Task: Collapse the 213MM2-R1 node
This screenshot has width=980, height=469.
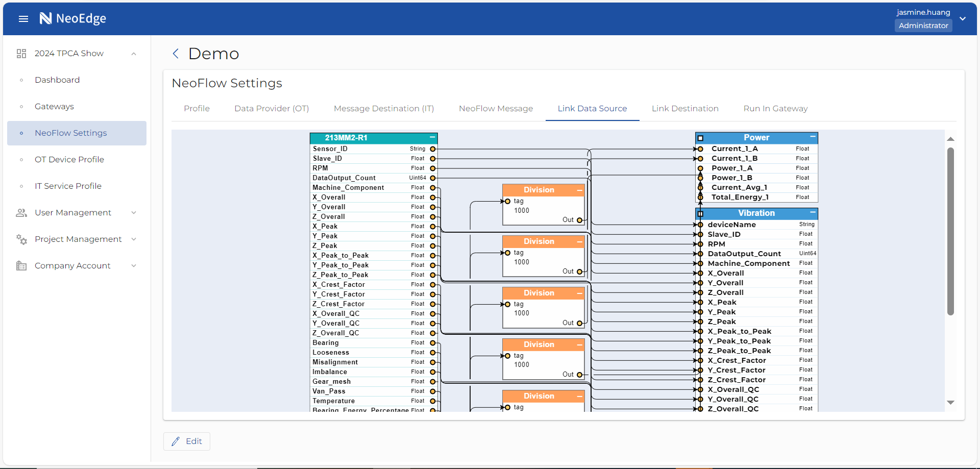Action: pyautogui.click(x=432, y=137)
